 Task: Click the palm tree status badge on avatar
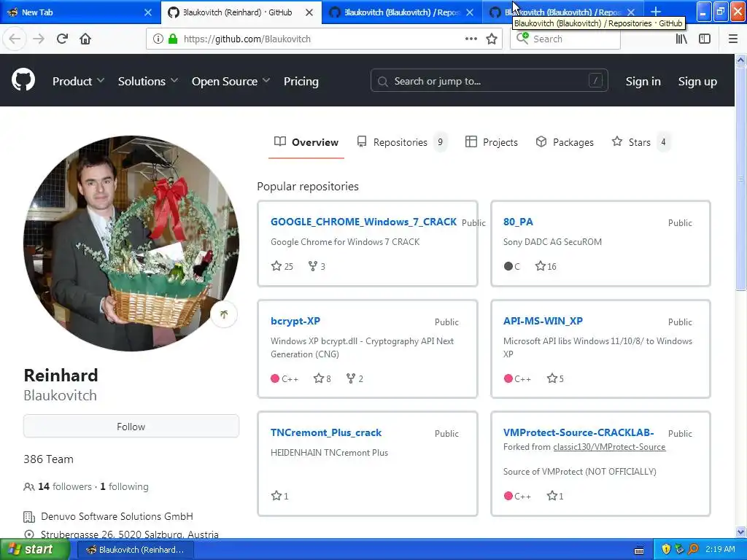(224, 314)
